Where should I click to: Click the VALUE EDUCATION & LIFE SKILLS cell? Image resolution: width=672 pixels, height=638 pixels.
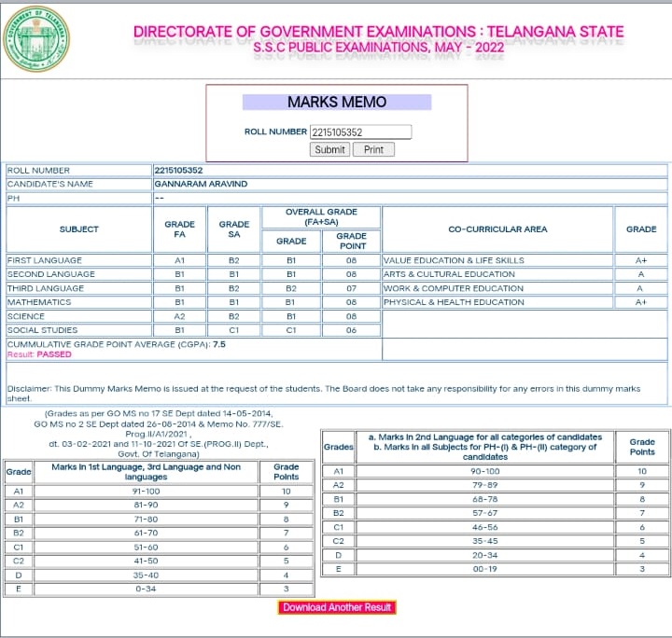click(497, 260)
